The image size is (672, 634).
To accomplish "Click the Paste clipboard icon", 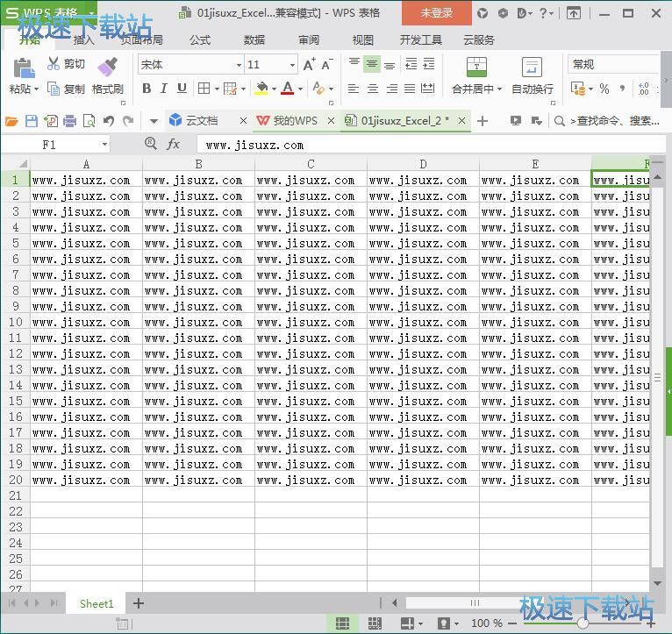I will coord(24,68).
